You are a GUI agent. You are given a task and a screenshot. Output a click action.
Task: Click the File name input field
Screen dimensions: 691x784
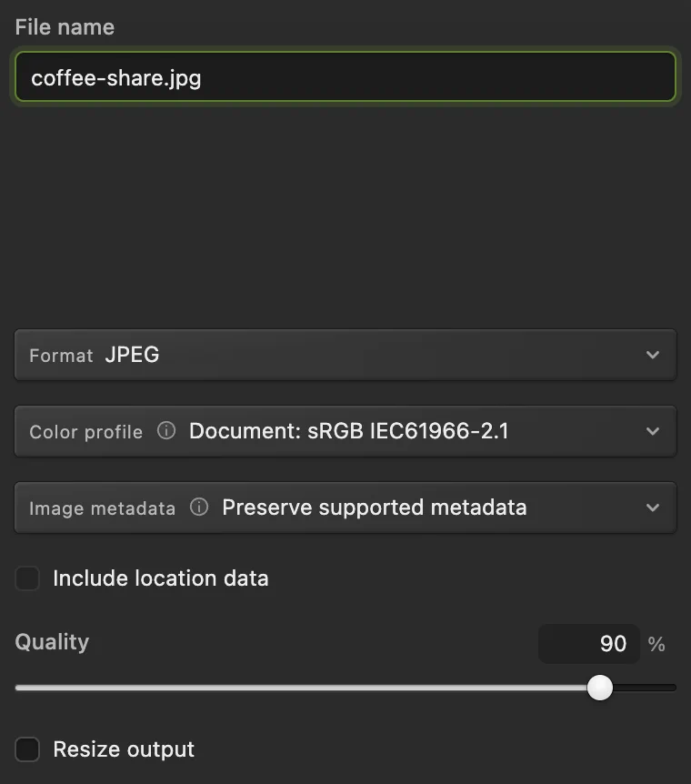(x=345, y=76)
